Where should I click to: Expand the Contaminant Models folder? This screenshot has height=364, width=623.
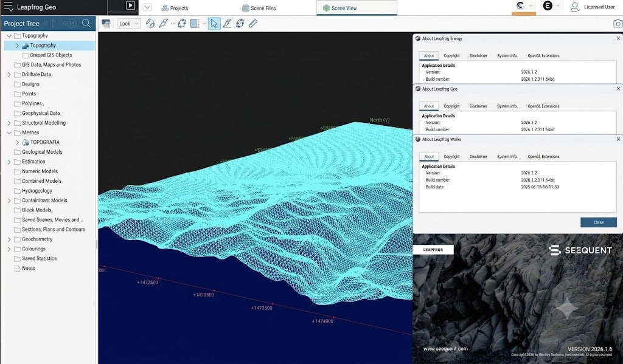point(9,201)
